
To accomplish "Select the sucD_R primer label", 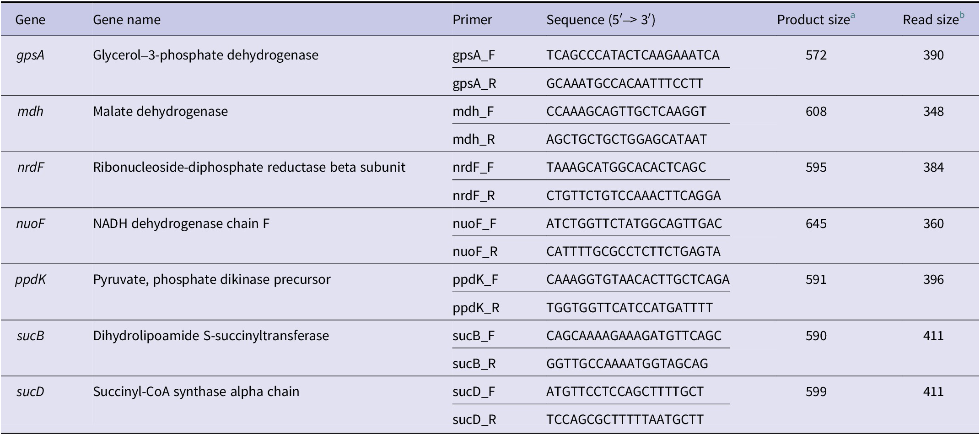I will point(474,420).
